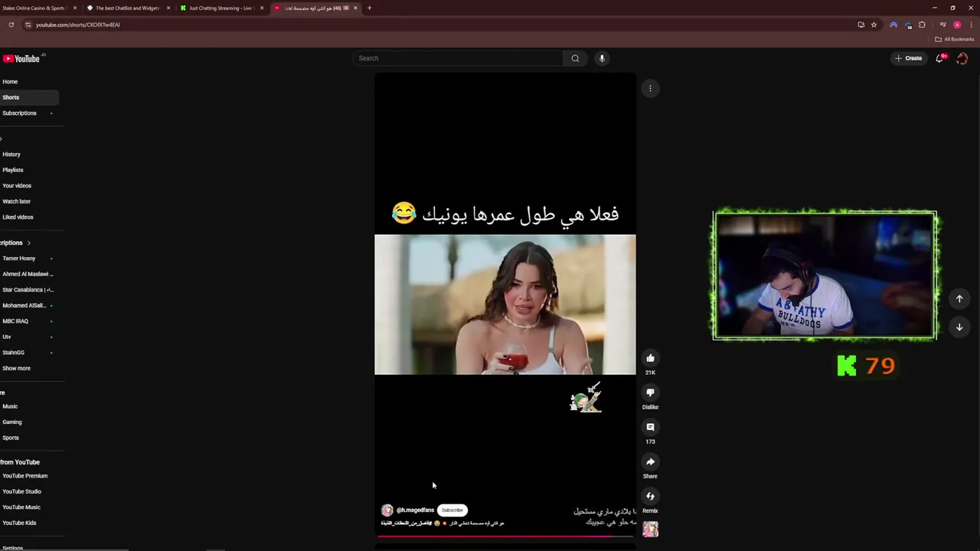Viewport: 980px width, 551px height.
Task: Open the sound thumbnail below Remix
Action: point(650,530)
